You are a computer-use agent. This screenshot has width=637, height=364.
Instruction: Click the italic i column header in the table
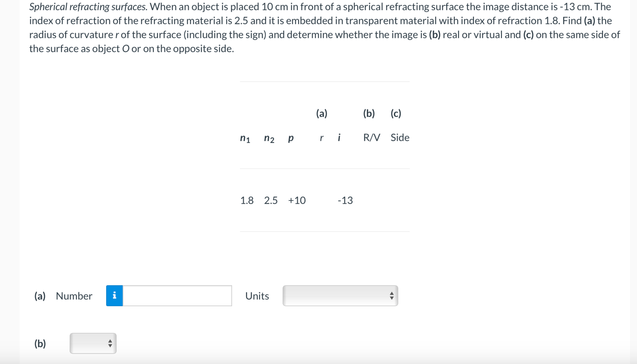click(339, 138)
